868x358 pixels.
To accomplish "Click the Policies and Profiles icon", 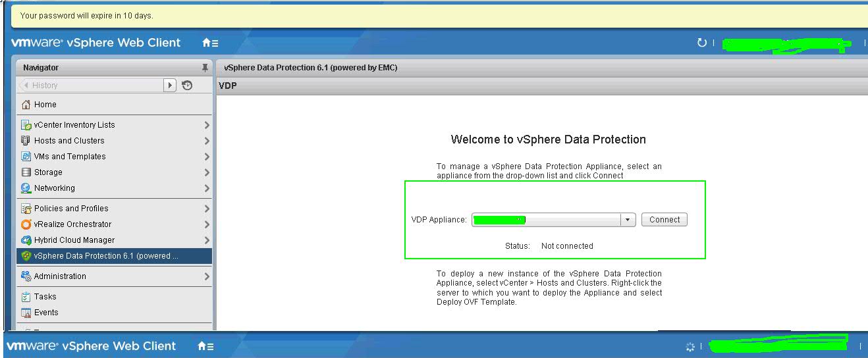I will [26, 209].
